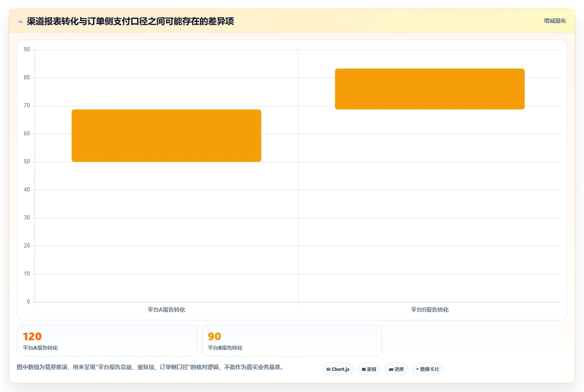Click the y-axis value 50
This screenshot has height=392, width=584.
coord(27,162)
